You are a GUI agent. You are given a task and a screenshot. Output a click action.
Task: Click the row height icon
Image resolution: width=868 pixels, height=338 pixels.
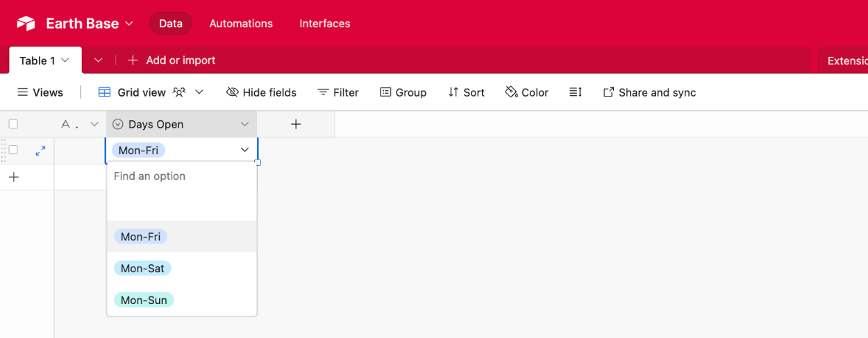coord(575,92)
